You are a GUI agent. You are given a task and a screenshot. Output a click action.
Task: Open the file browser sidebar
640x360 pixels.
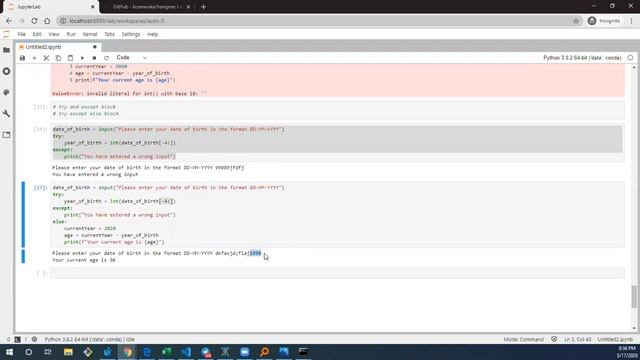coord(7,50)
